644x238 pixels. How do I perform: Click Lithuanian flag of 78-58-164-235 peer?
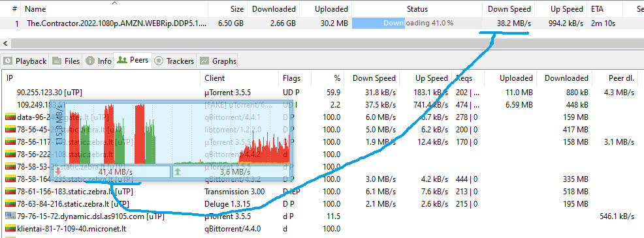[x=10, y=179]
